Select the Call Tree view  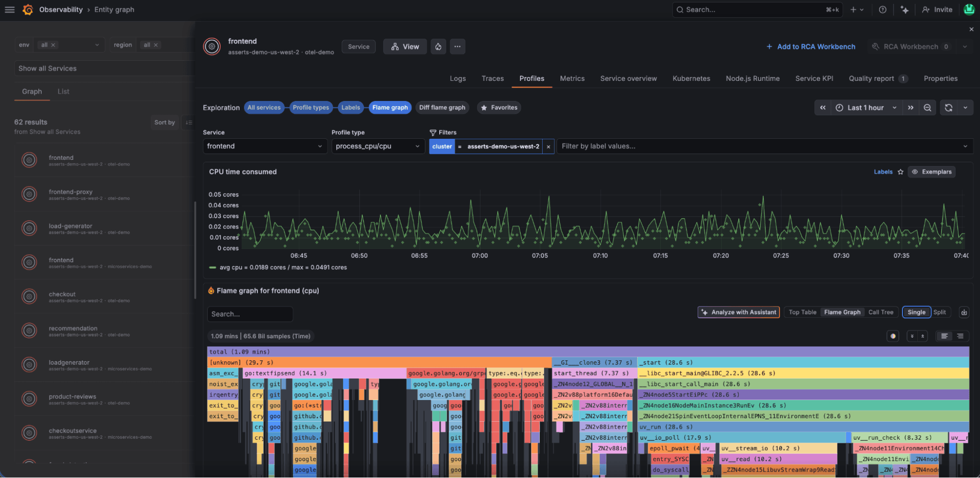pos(880,312)
